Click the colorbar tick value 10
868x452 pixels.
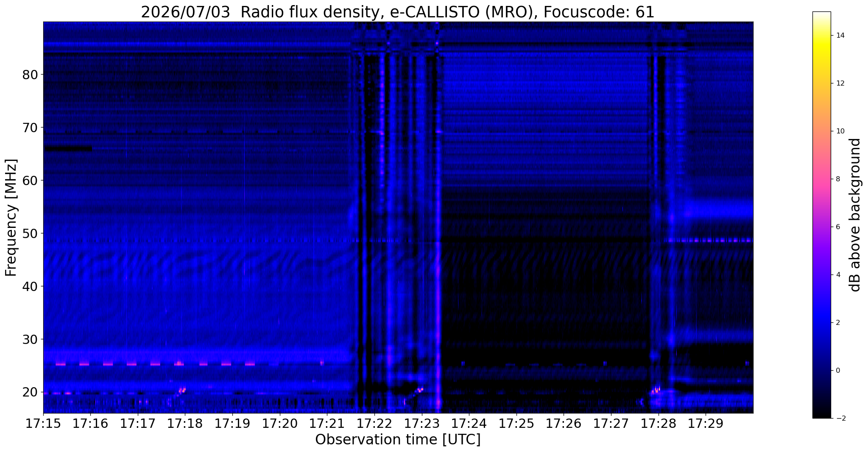coord(840,131)
